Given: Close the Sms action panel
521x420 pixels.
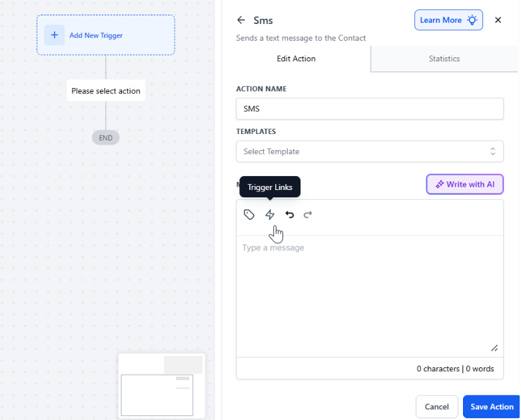Looking at the screenshot, I should point(498,20).
